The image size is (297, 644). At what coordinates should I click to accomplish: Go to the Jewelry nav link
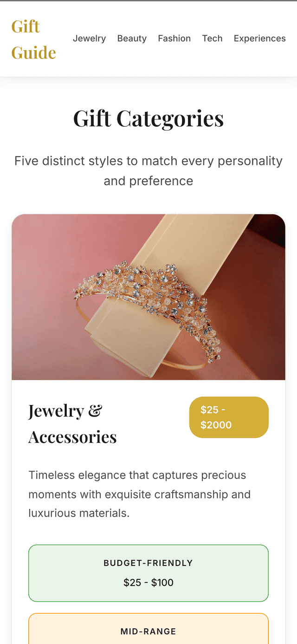[89, 39]
